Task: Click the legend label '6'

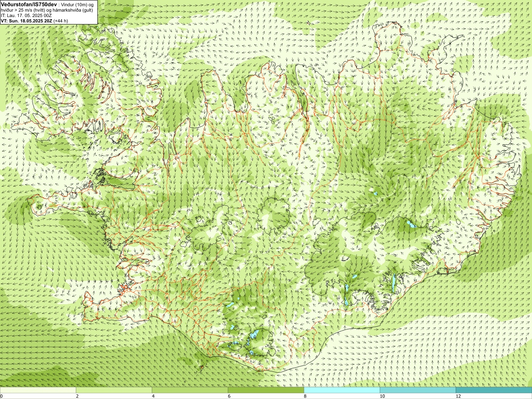Action: coord(229,396)
